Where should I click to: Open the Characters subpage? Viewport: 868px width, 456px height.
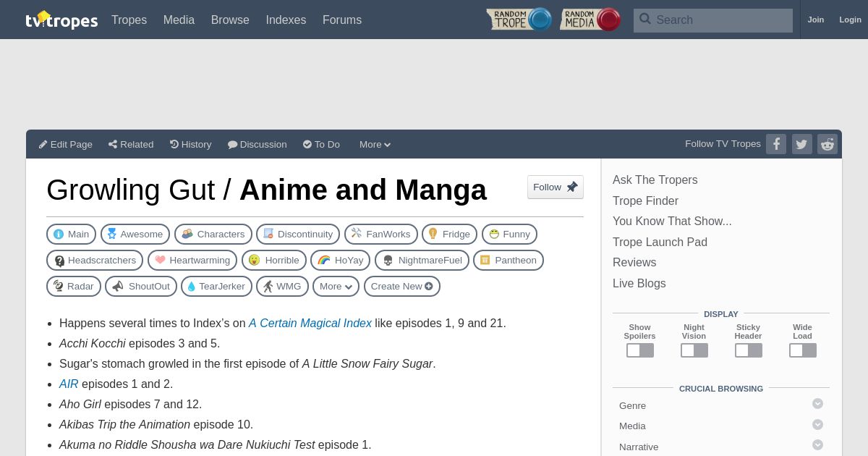click(x=213, y=235)
